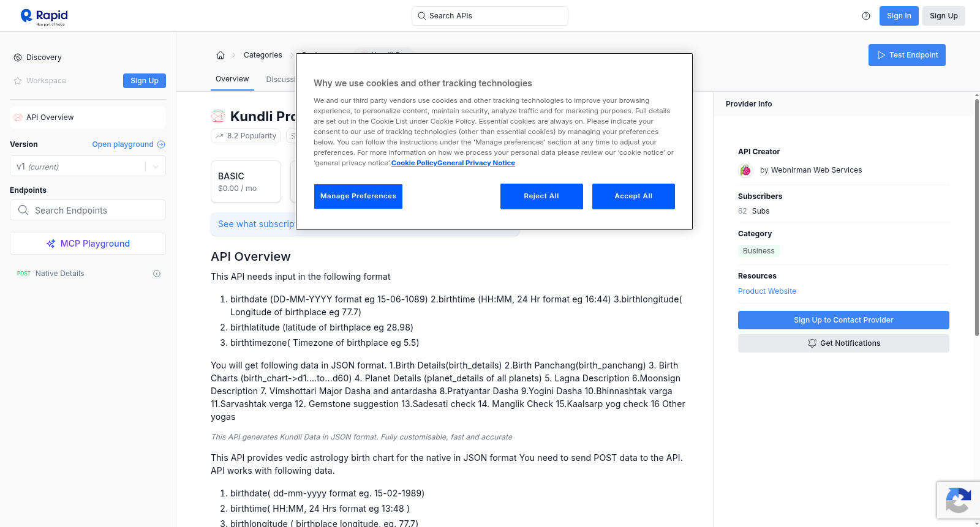Click the Discovery compass icon

pyautogui.click(x=18, y=58)
